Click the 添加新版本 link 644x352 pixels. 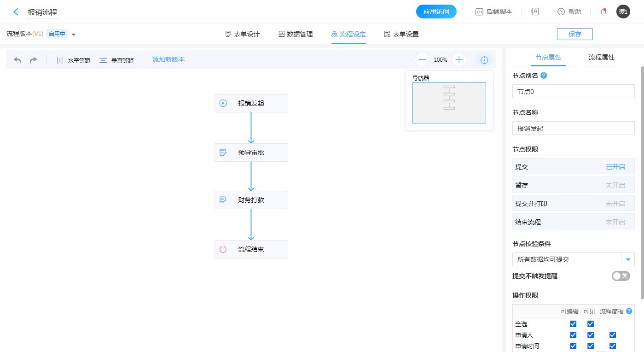(168, 59)
